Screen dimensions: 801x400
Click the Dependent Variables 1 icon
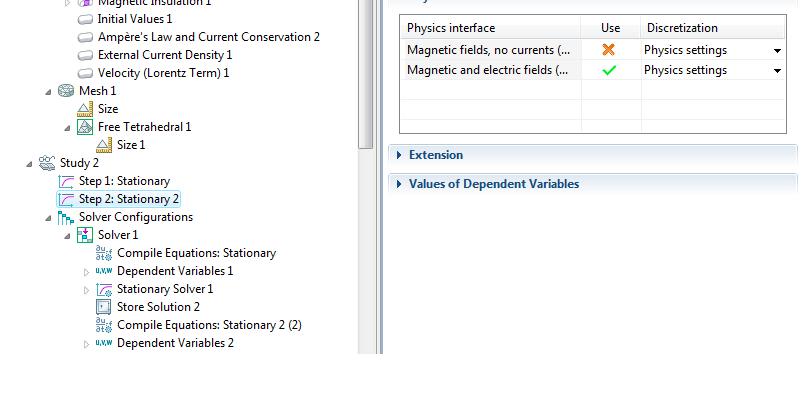tap(104, 271)
